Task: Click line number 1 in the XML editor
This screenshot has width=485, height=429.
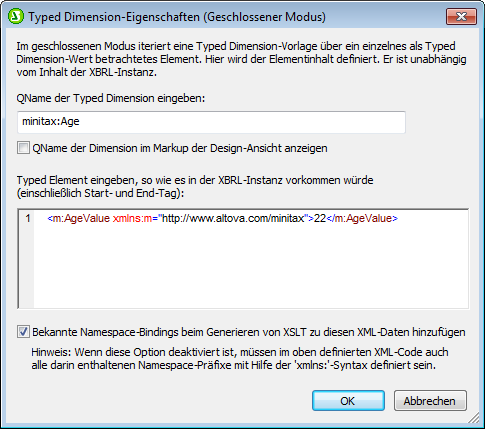Action: click(x=28, y=218)
